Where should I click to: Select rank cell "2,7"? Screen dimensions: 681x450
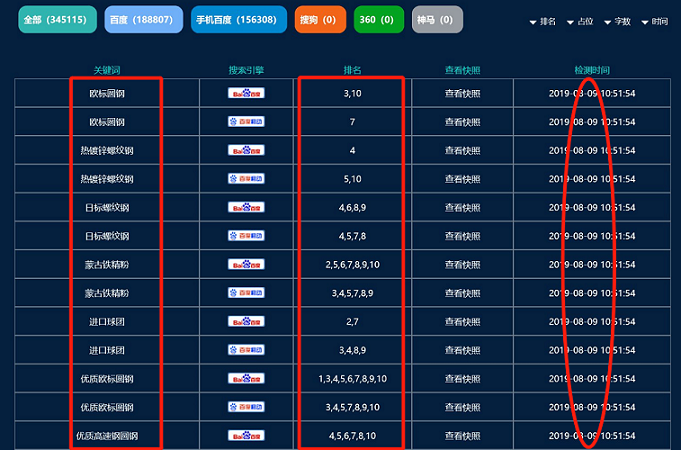point(352,321)
